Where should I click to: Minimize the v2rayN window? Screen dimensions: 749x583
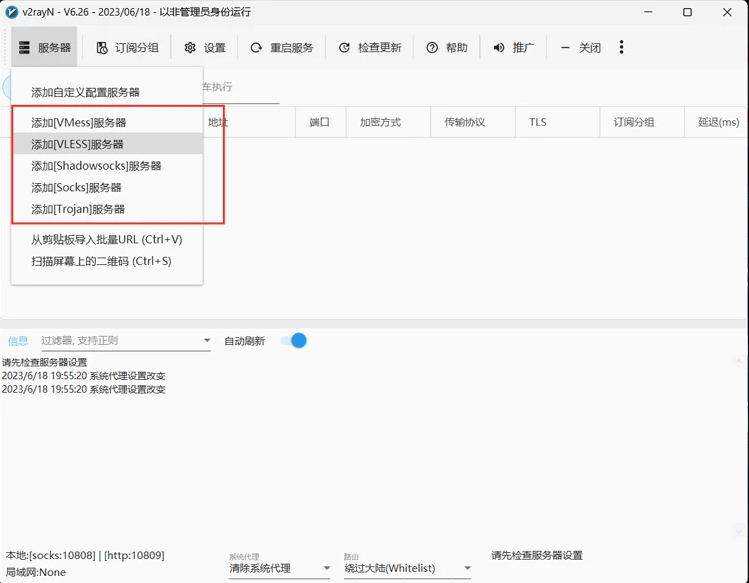click(x=648, y=12)
